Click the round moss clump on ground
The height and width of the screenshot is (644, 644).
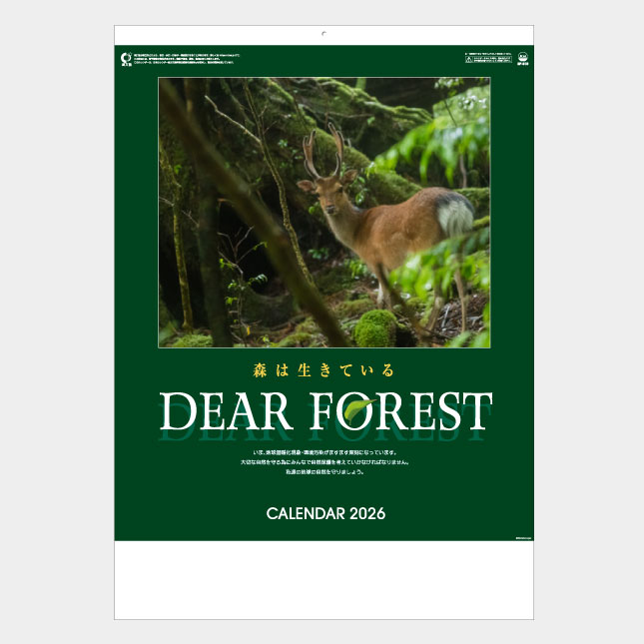coord(375,328)
